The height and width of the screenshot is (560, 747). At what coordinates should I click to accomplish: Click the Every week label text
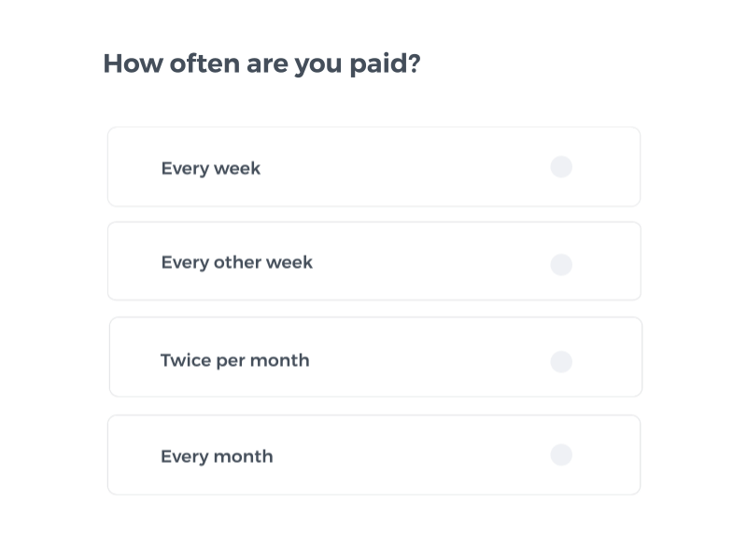(x=211, y=168)
